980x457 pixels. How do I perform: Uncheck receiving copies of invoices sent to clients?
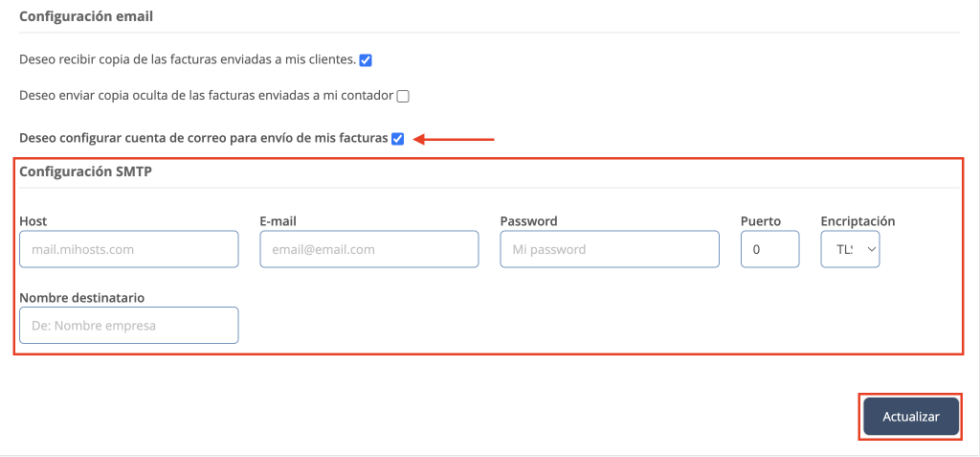click(x=366, y=60)
